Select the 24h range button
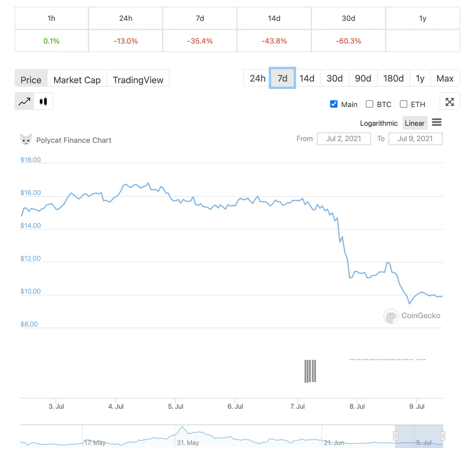 [x=257, y=78]
